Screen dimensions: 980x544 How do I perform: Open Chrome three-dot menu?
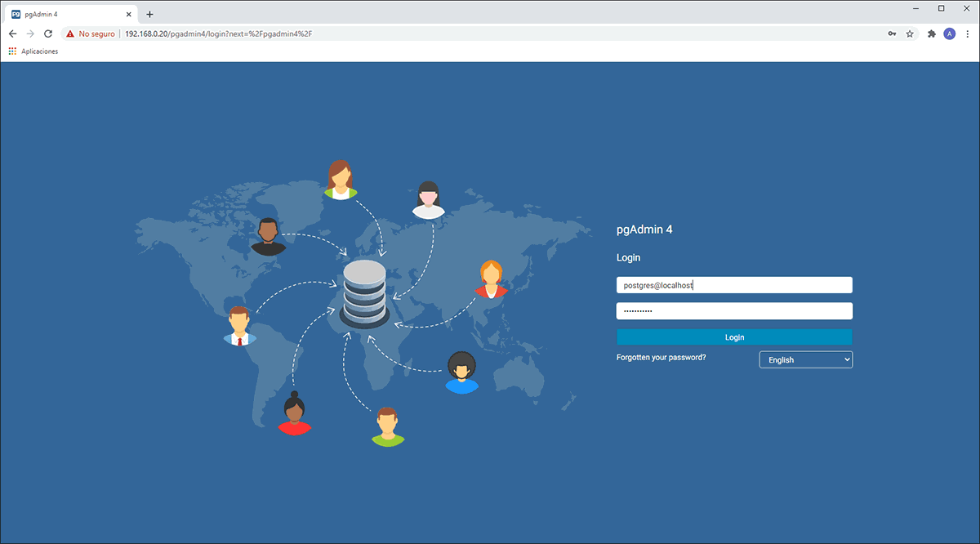click(966, 33)
